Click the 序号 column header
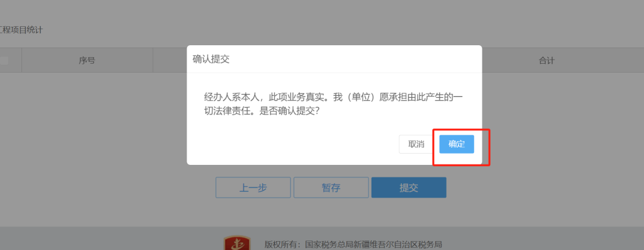Image resolution: width=644 pixels, height=250 pixels. pyautogui.click(x=87, y=60)
